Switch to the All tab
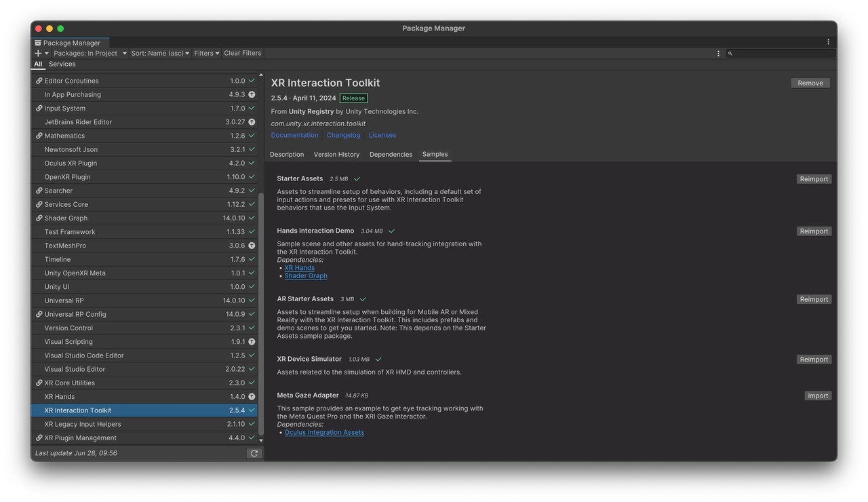 tap(38, 64)
